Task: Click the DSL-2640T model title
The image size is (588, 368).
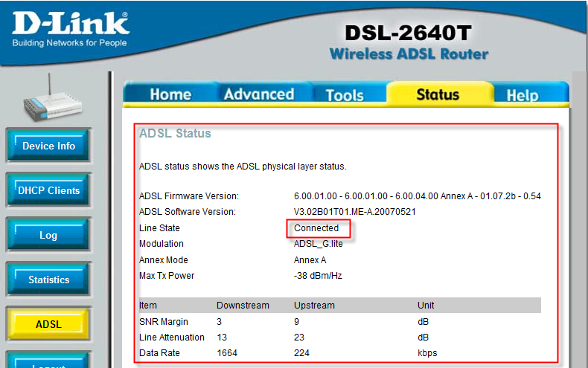Action: 408,33
